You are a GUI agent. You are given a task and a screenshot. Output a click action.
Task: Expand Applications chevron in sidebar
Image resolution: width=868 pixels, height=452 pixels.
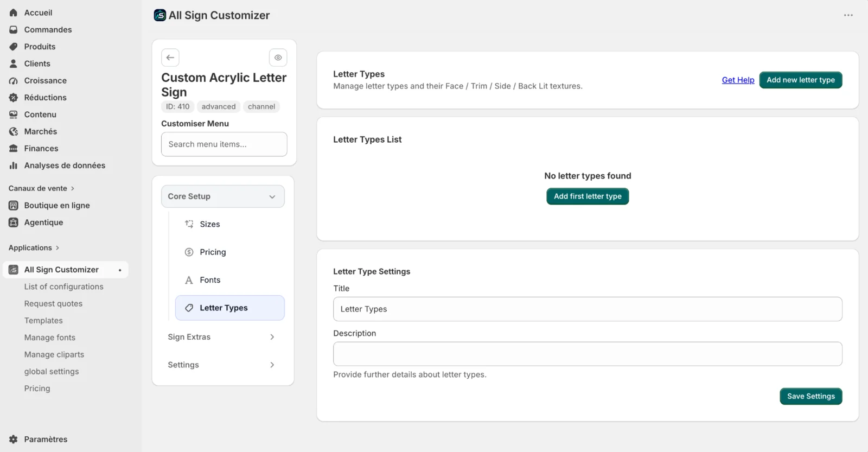(x=57, y=248)
